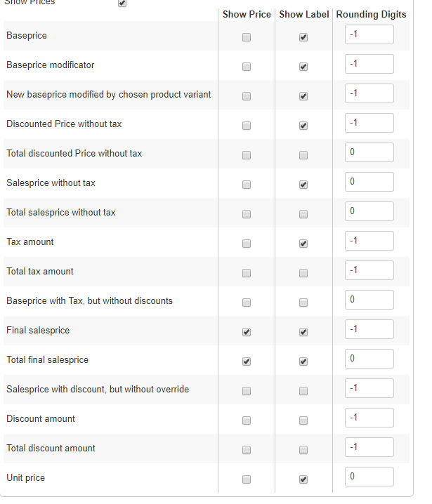This screenshot has height=504, width=432.
Task: Uncheck Show Label for New baseprice modified row
Action: point(303,97)
